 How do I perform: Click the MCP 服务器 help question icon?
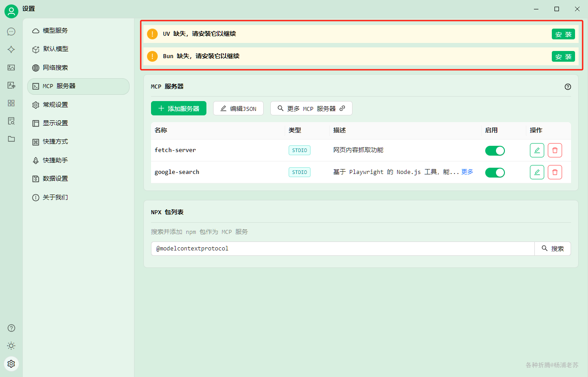[568, 87]
